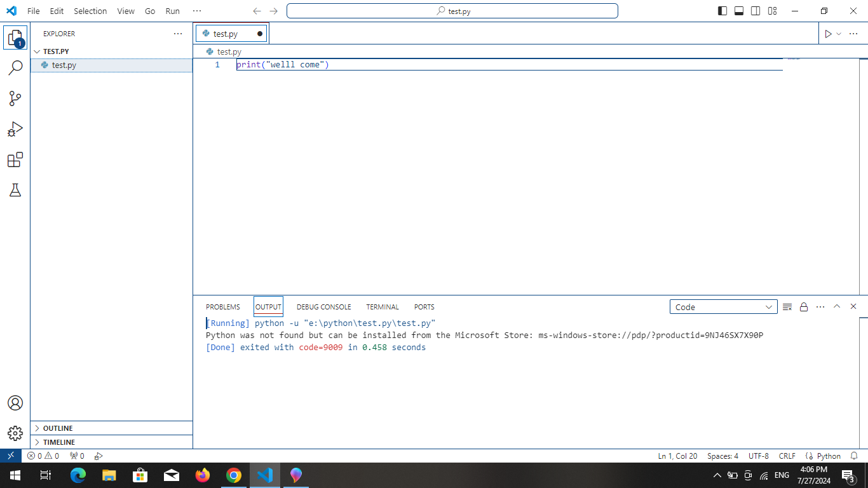This screenshot has width=868, height=488.
Task: Open notifications bell in status bar
Action: (854, 456)
